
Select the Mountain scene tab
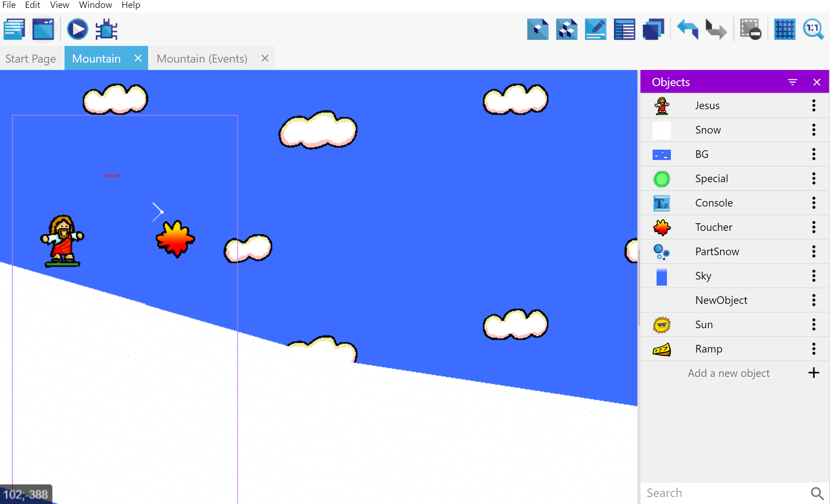click(x=96, y=59)
